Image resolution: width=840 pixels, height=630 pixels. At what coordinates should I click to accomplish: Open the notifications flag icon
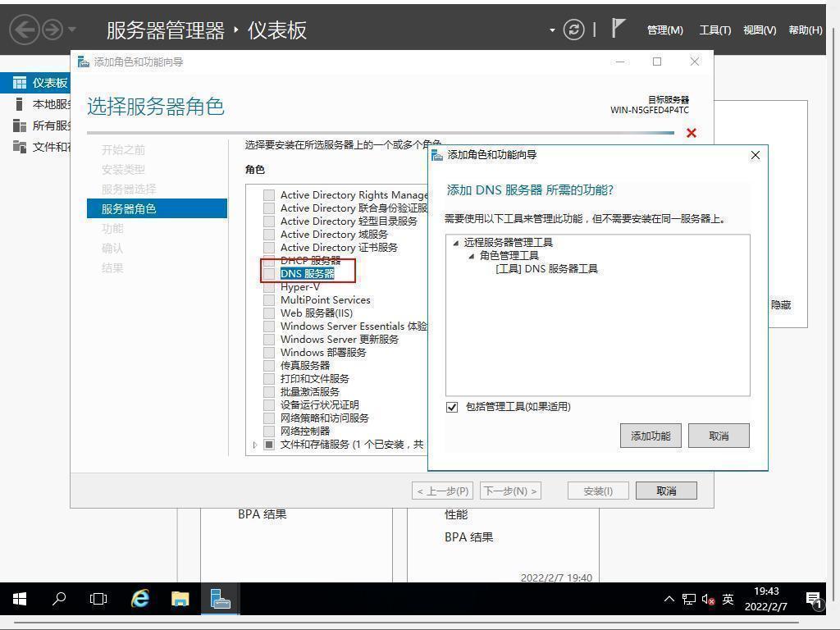point(618,28)
